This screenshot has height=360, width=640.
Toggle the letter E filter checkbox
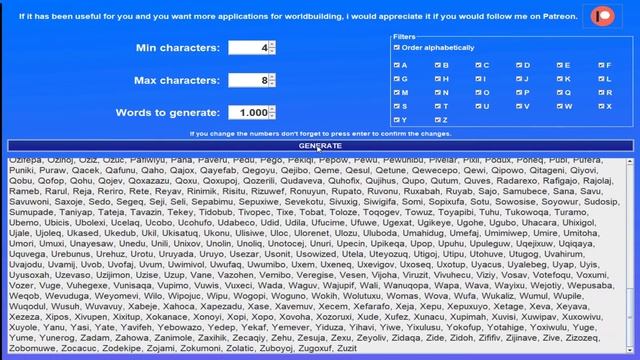click(560, 65)
